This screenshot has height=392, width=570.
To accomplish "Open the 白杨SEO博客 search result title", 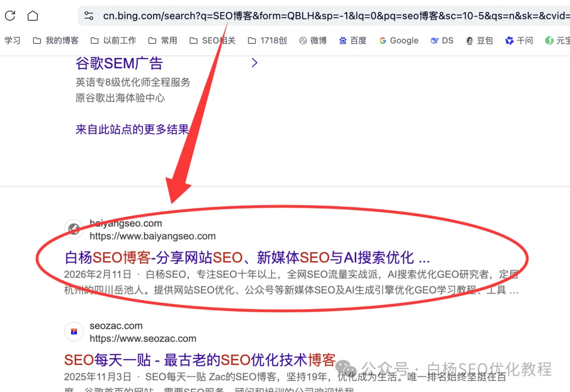I will coord(247,257).
